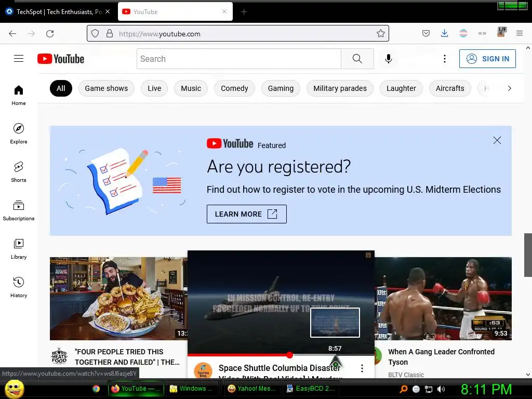
Task: Search with your voice microphone
Action: tap(389, 59)
